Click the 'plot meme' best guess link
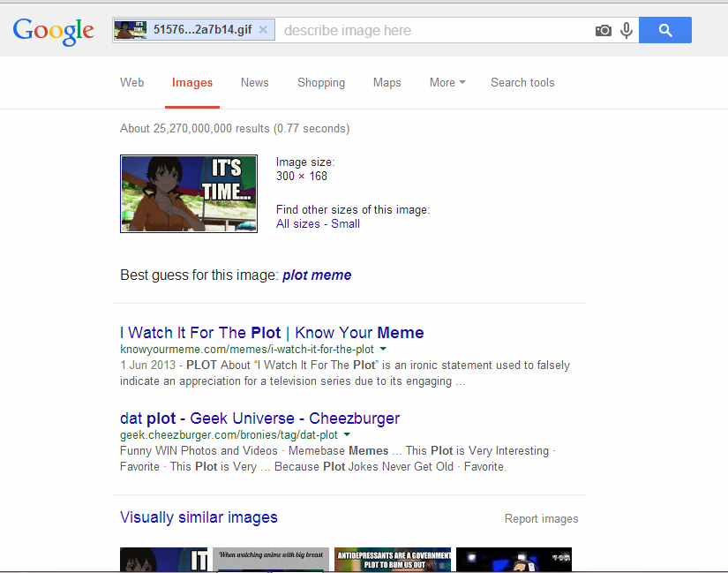This screenshot has height=573, width=728. [317, 275]
